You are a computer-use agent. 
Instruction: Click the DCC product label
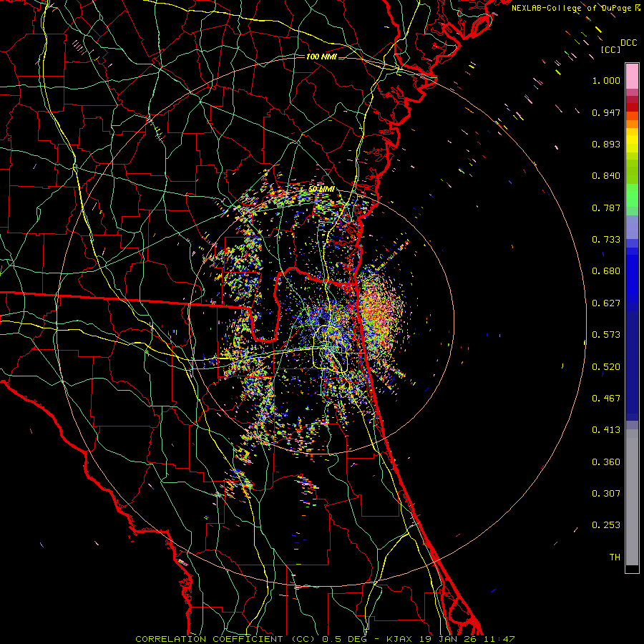(628, 43)
